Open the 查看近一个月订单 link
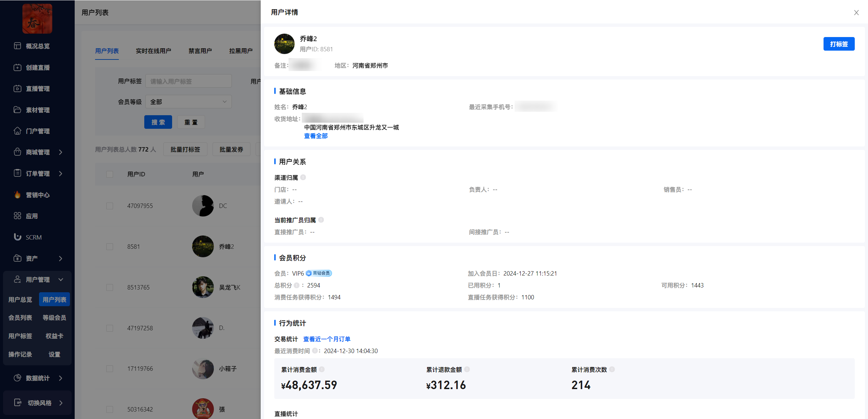868x419 pixels. click(327, 339)
